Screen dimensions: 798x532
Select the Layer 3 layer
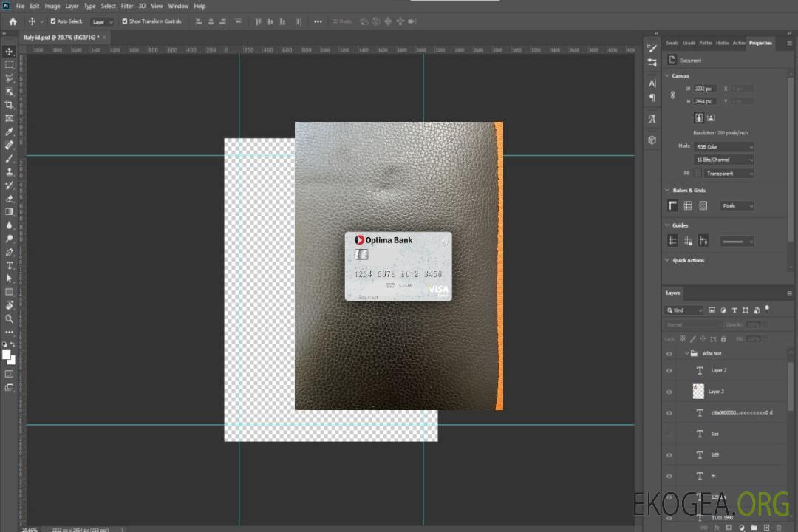click(717, 392)
